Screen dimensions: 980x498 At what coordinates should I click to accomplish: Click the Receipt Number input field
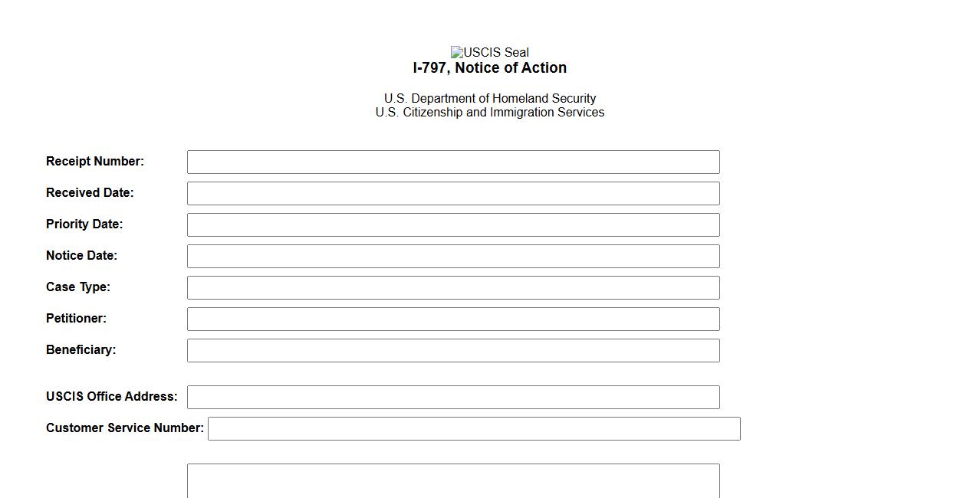point(453,162)
